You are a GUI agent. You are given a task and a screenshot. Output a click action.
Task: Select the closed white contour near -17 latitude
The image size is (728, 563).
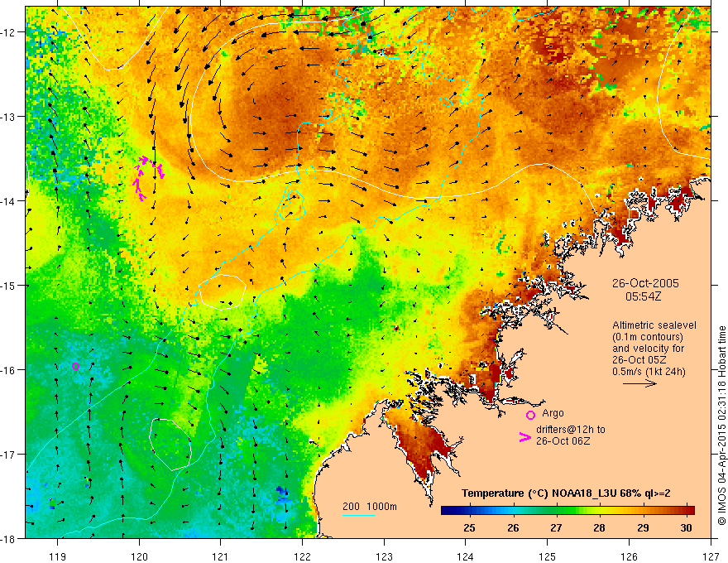tap(170, 444)
